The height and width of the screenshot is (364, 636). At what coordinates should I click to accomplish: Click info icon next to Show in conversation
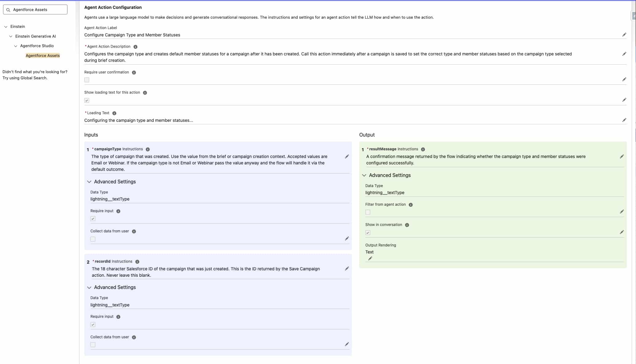(407, 225)
